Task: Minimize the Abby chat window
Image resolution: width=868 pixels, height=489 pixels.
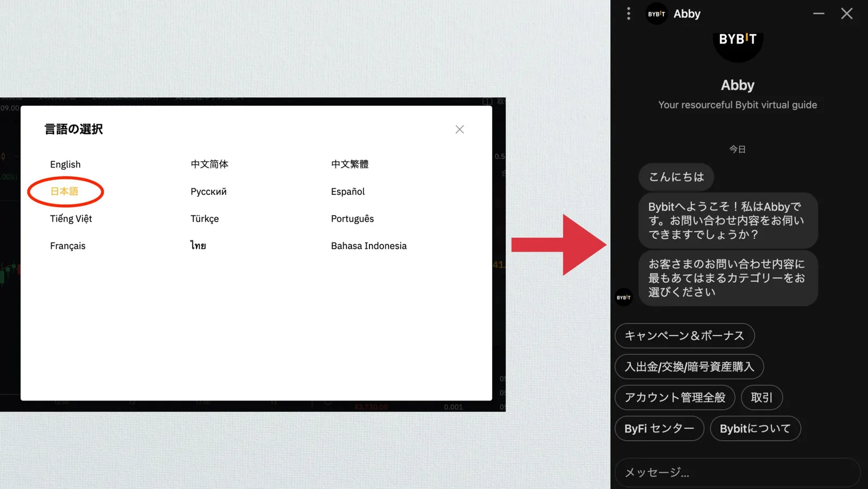Action: (x=819, y=14)
